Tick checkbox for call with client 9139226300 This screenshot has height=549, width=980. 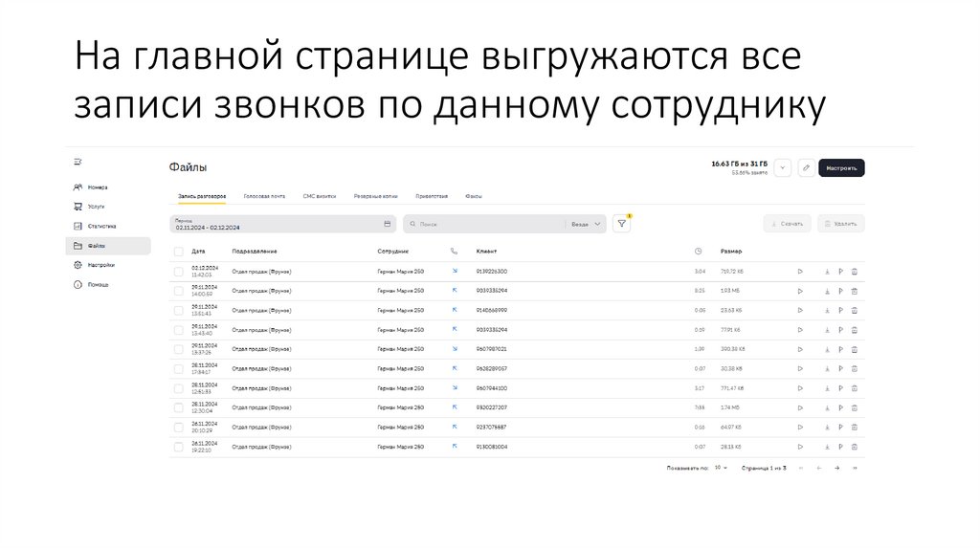tap(179, 272)
